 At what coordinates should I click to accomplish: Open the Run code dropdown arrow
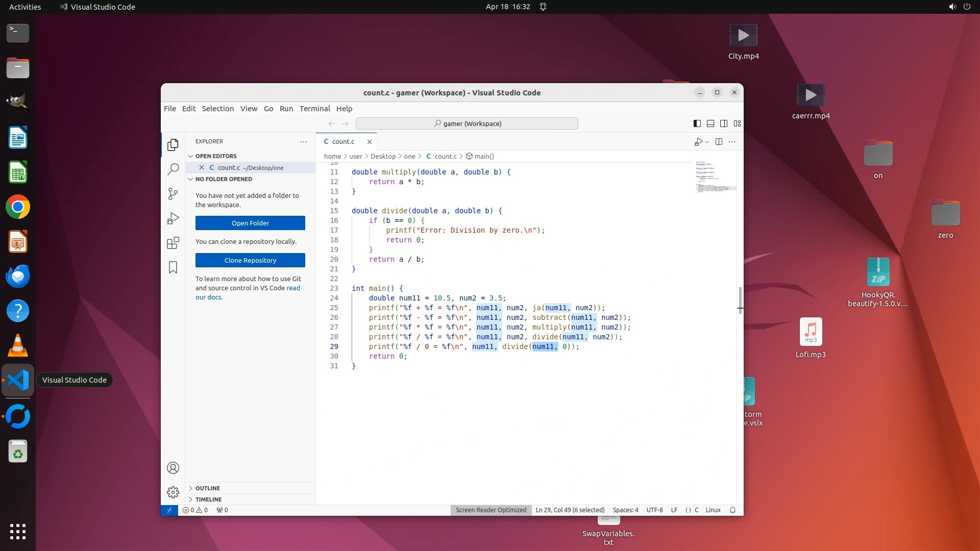[x=707, y=142]
